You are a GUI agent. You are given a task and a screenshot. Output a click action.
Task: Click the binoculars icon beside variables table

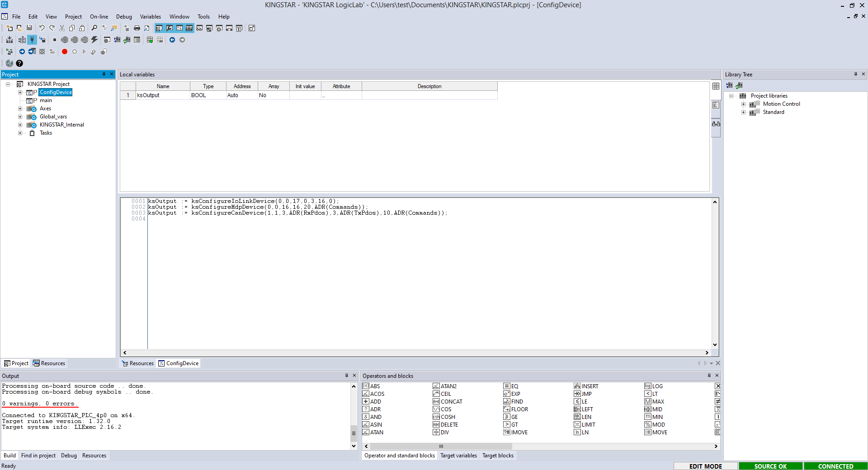pos(716,124)
